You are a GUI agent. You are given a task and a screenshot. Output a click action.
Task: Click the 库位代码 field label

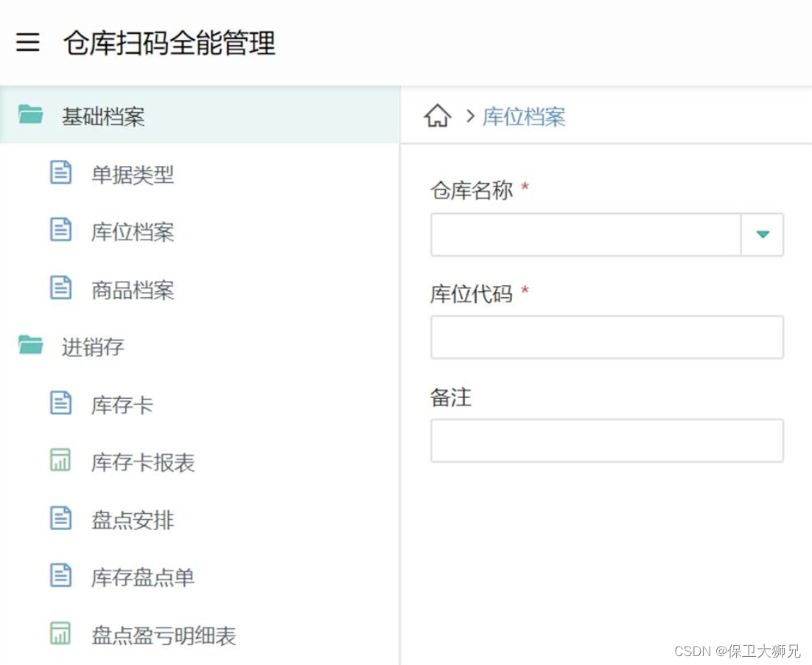(x=472, y=294)
